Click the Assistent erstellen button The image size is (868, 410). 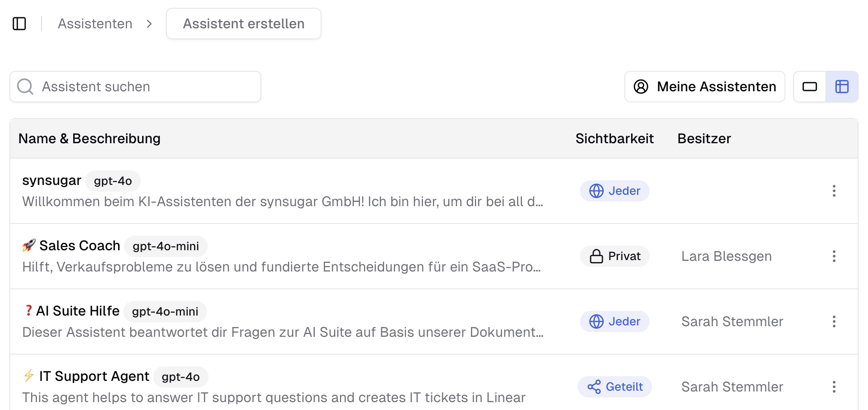pyautogui.click(x=243, y=24)
